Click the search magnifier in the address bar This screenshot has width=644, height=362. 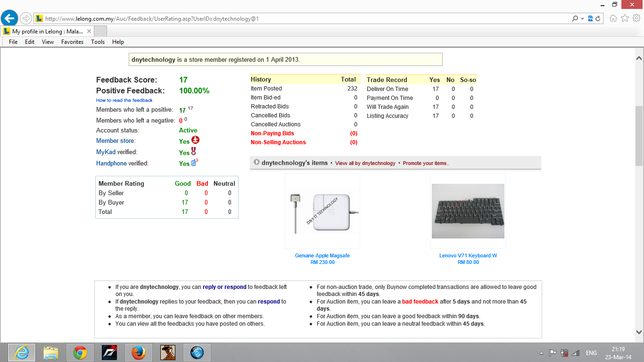click(x=575, y=19)
